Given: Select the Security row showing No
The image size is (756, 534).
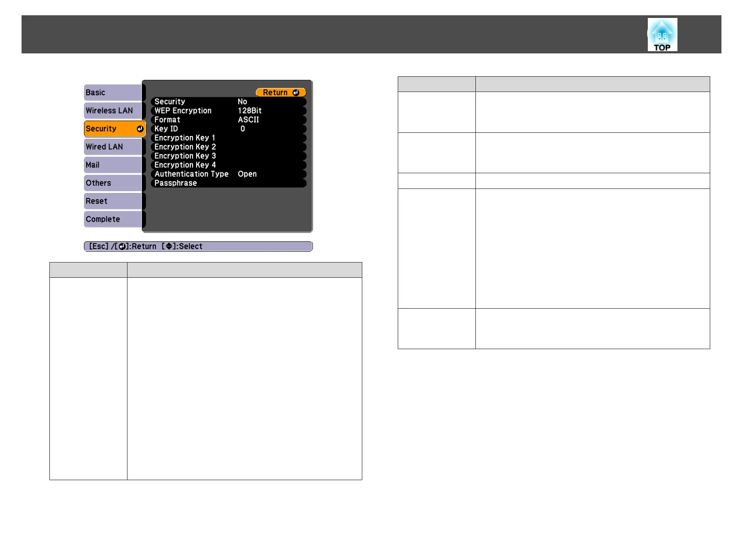Looking at the screenshot, I should tap(229, 102).
